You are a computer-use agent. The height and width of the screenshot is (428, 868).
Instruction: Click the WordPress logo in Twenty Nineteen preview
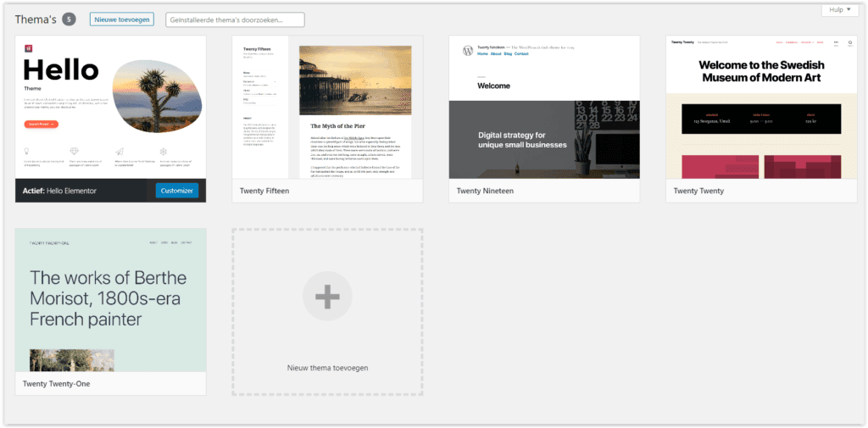[467, 51]
